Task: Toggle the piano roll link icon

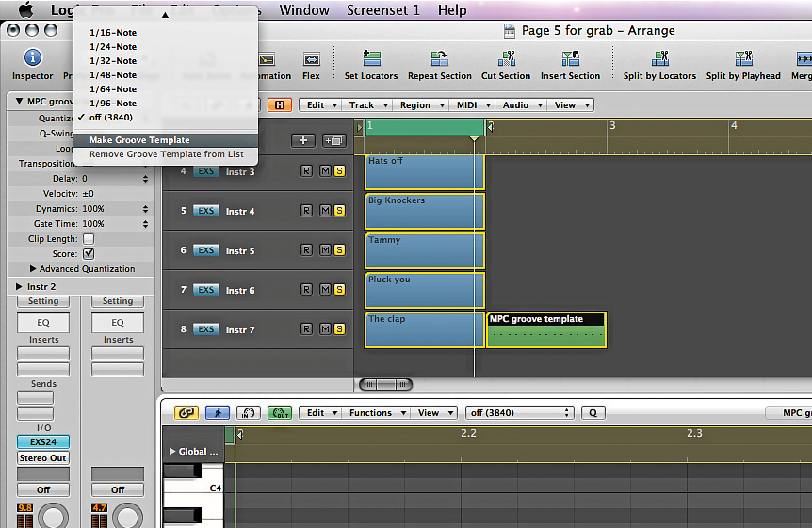Action: coord(186,412)
